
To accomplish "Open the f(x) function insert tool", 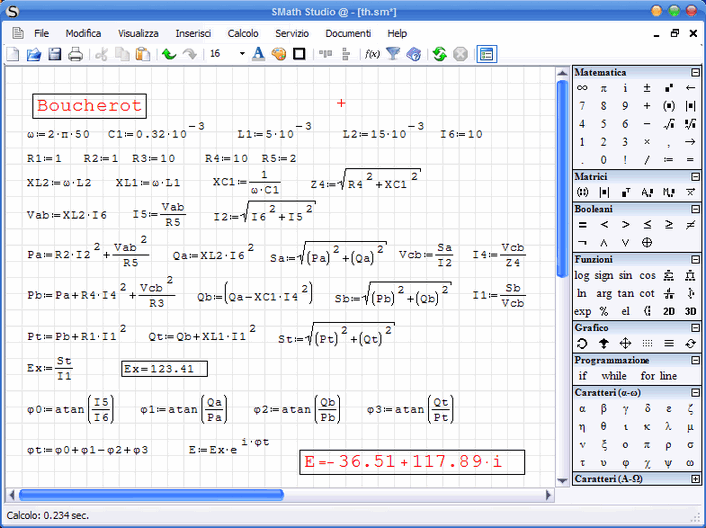I will (x=371, y=54).
